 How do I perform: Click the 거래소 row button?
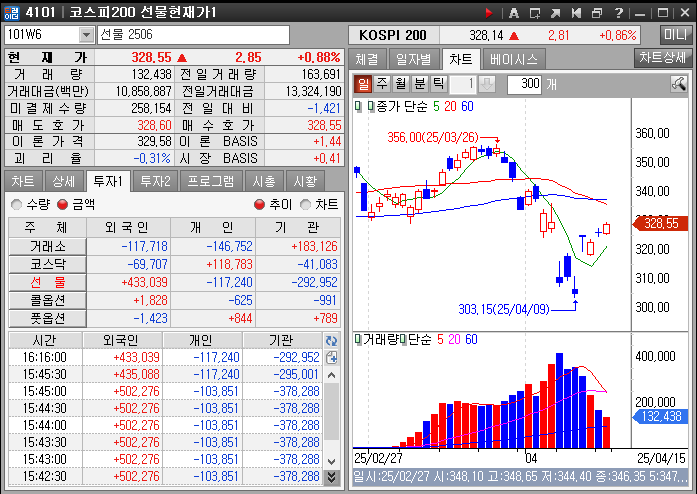click(48, 246)
